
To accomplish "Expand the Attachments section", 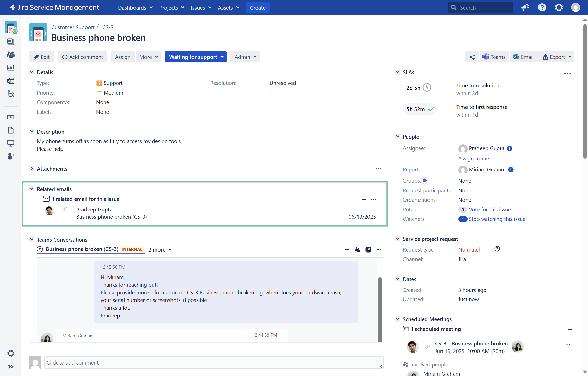I will click(32, 169).
